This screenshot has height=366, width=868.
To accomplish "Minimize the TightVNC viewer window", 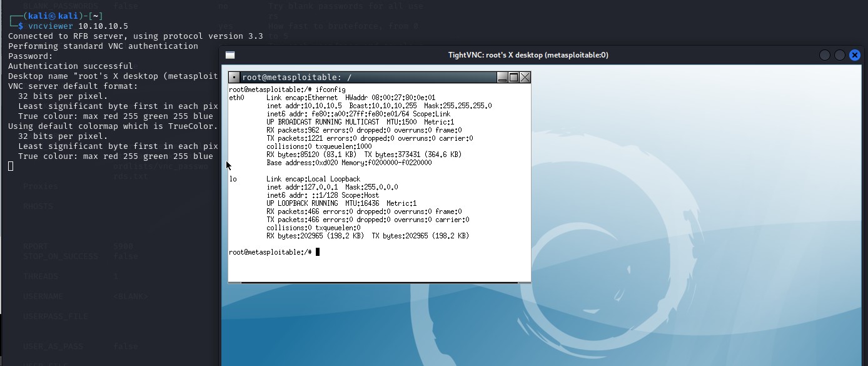I will (825, 55).
